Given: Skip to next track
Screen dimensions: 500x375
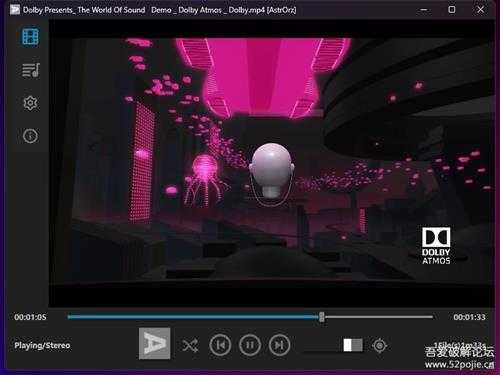Looking at the screenshot, I should click(x=279, y=345).
